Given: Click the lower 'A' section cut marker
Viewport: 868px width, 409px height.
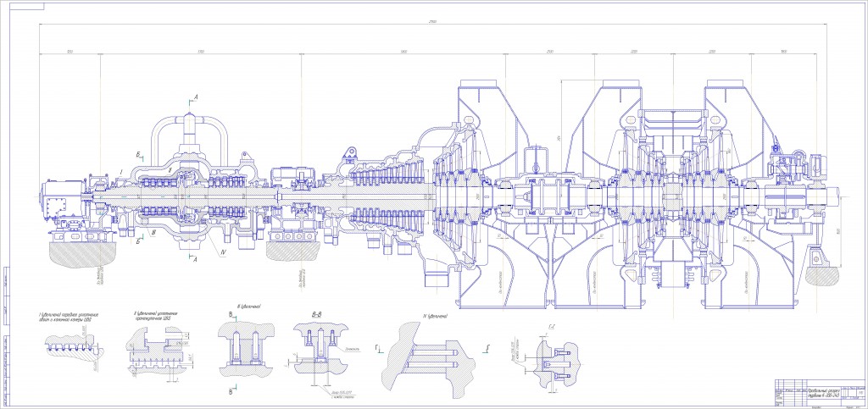Looking at the screenshot, I should [194, 258].
